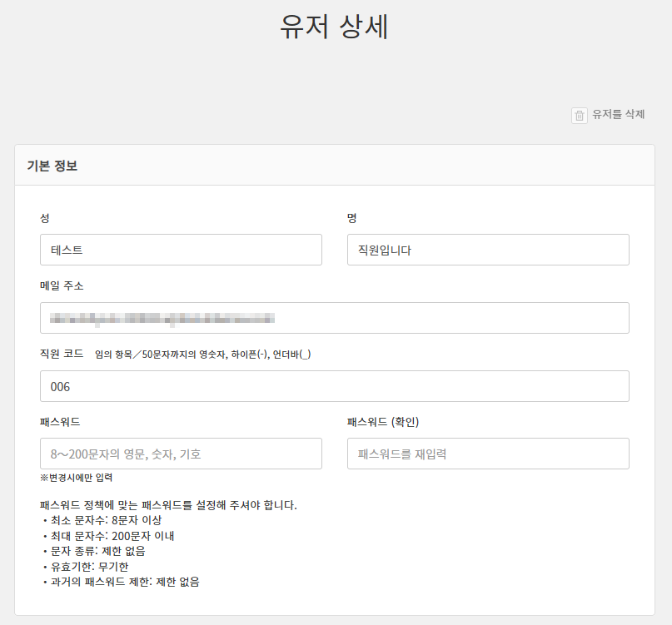This screenshot has width=672, height=625.
Task: Click the 성 field label
Action: (45, 218)
